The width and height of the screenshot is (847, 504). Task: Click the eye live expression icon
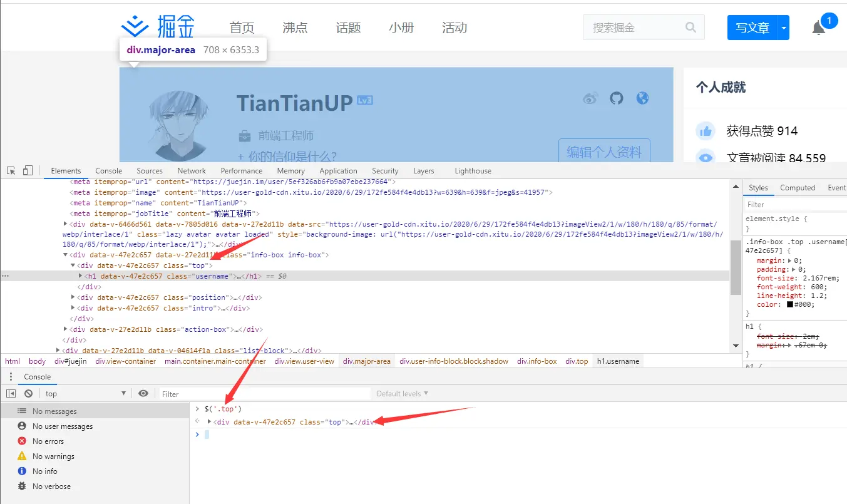[143, 393]
